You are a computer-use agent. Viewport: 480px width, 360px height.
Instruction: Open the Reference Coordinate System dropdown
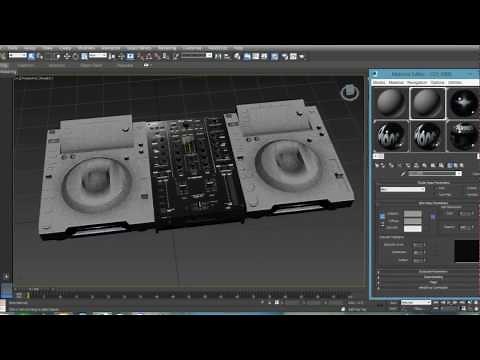98,55
